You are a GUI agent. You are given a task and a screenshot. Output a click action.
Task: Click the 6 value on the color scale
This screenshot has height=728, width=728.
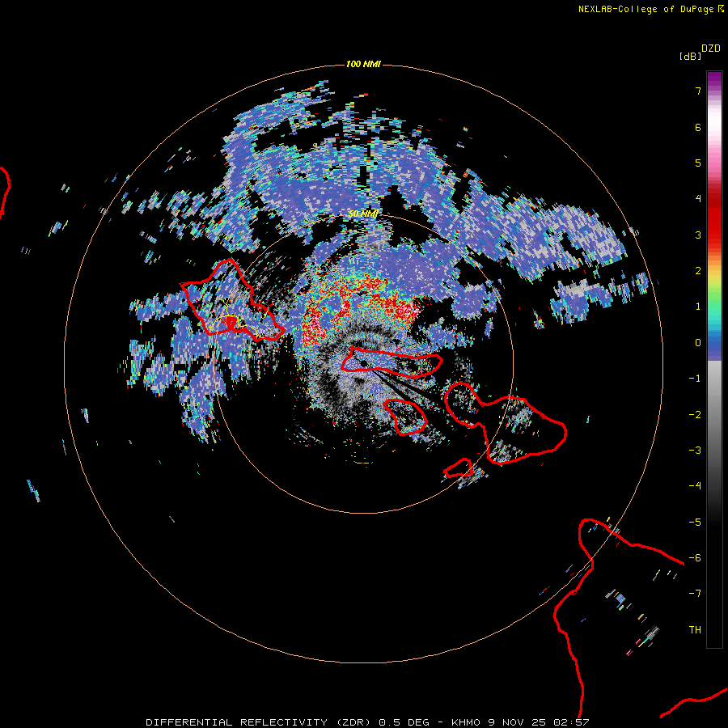coord(698,127)
